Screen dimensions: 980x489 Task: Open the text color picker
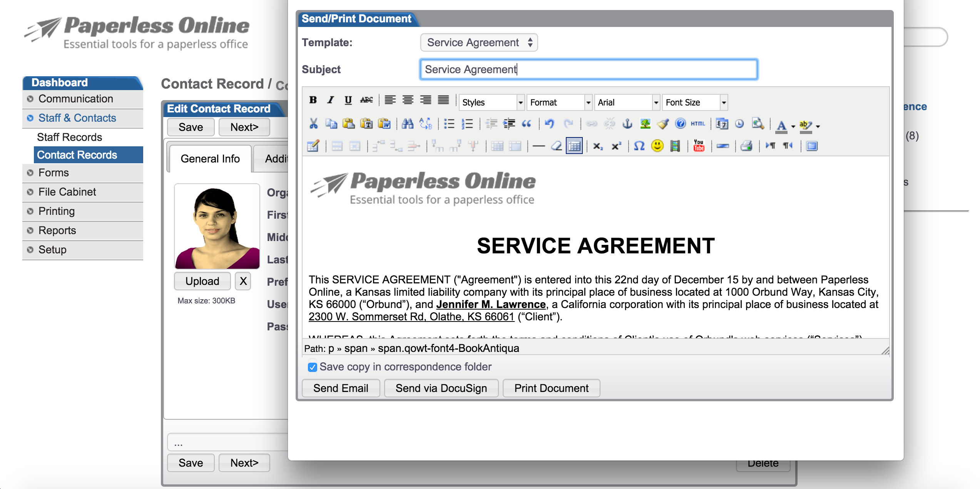[x=782, y=125]
